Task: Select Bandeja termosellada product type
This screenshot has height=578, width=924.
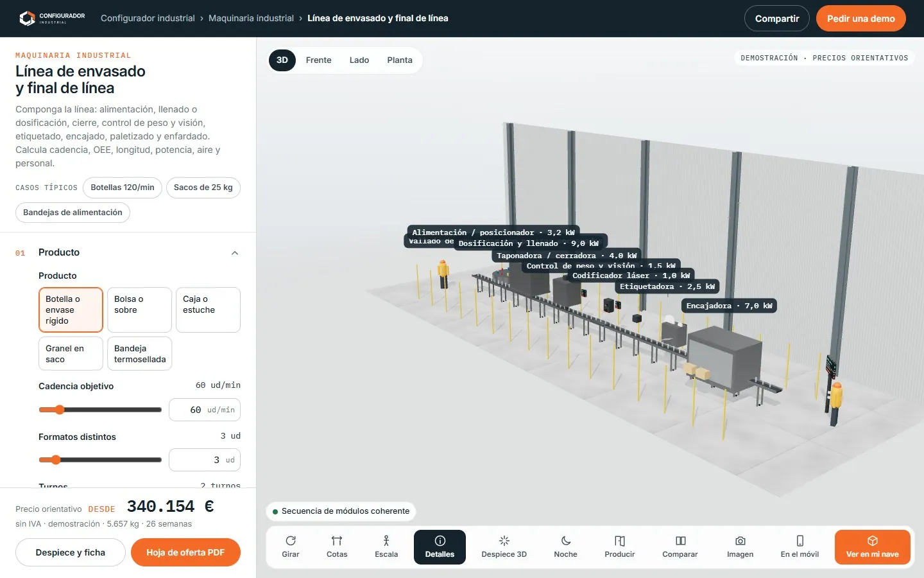Action: pos(139,354)
